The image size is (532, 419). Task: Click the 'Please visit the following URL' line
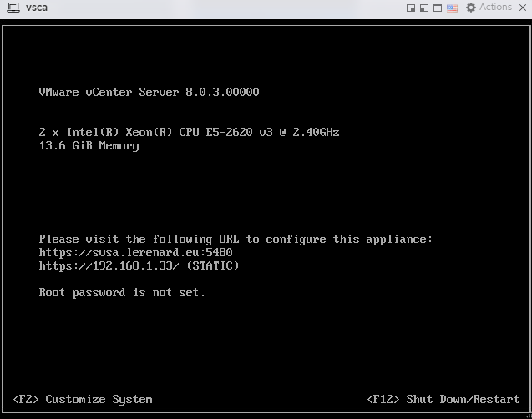coord(236,239)
